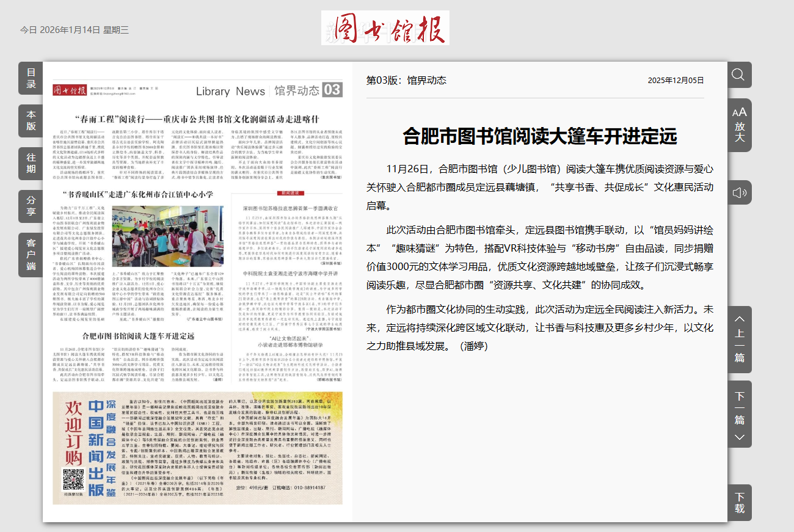Select the 本版 current page tab
This screenshot has height=532, width=794.
31,121
